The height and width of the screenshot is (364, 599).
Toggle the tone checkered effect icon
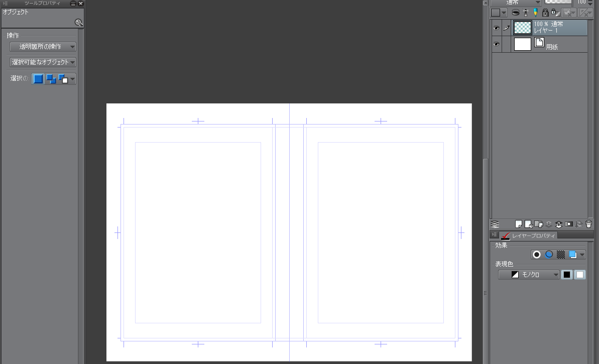click(x=561, y=255)
